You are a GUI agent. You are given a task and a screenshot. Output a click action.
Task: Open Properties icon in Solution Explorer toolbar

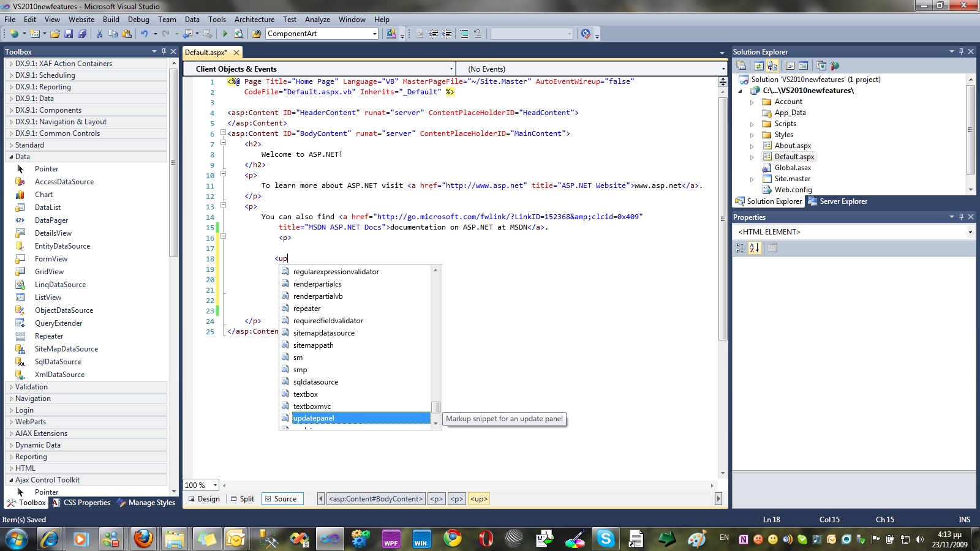click(x=741, y=66)
